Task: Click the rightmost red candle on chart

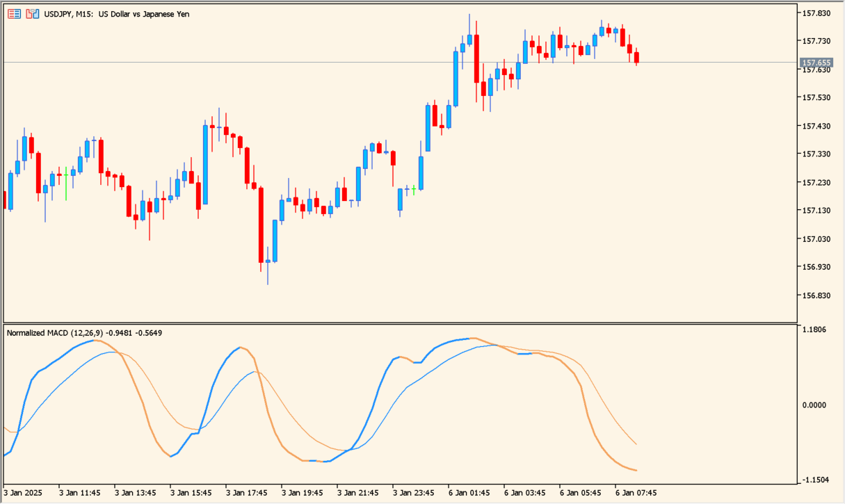Action: tap(636, 57)
